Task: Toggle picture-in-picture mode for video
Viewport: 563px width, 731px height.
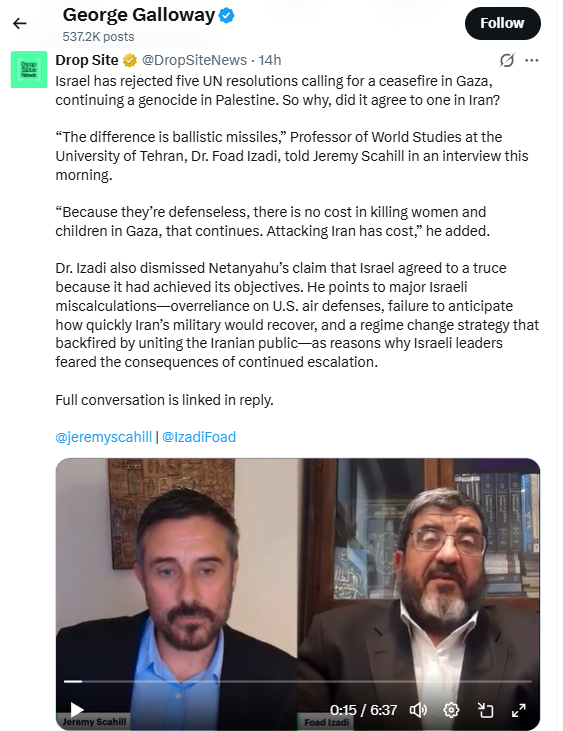Action: [x=486, y=710]
